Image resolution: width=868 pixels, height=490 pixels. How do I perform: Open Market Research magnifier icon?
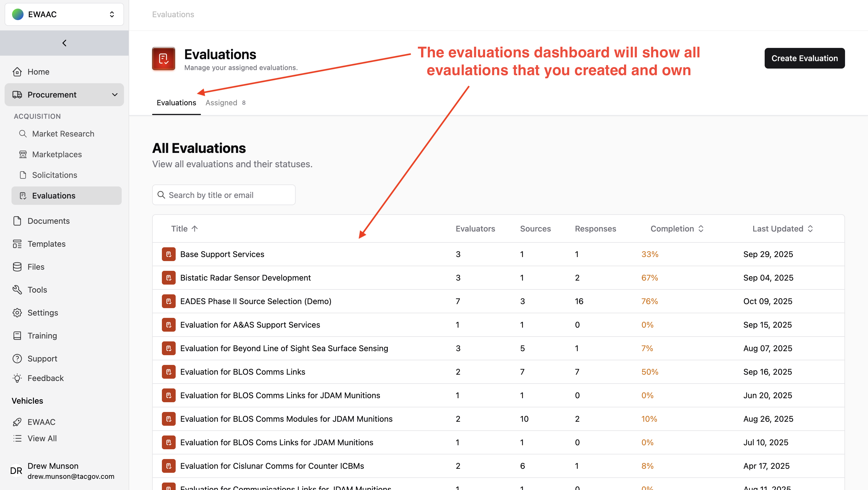[23, 134]
